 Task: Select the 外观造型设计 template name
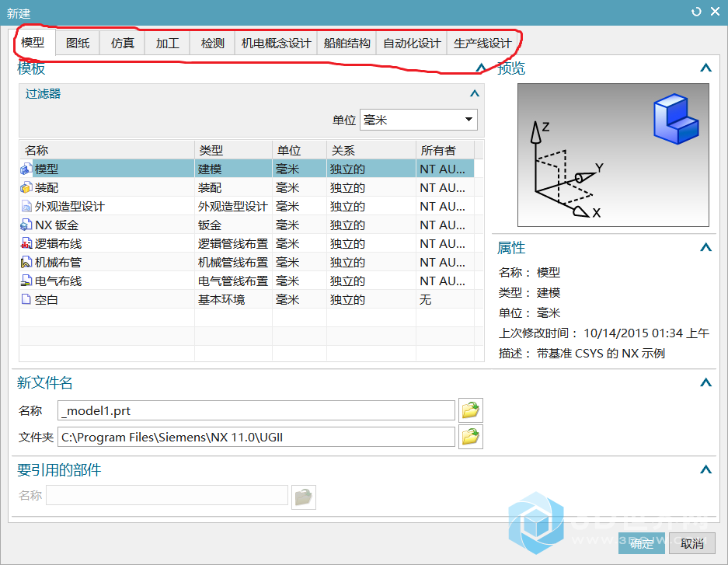coord(70,206)
